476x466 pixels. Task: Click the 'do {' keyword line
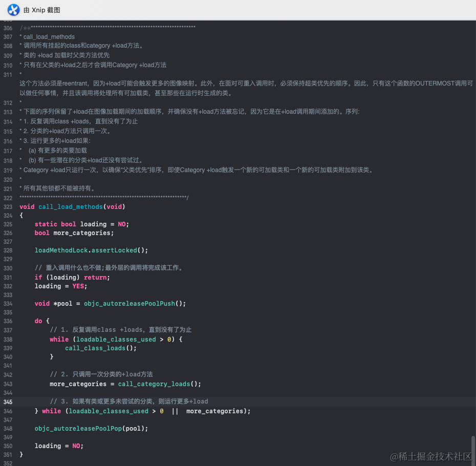point(42,321)
